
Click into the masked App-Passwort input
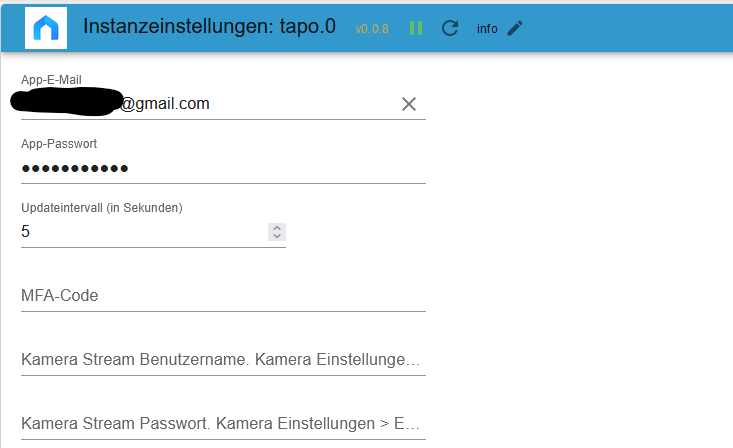click(222, 168)
